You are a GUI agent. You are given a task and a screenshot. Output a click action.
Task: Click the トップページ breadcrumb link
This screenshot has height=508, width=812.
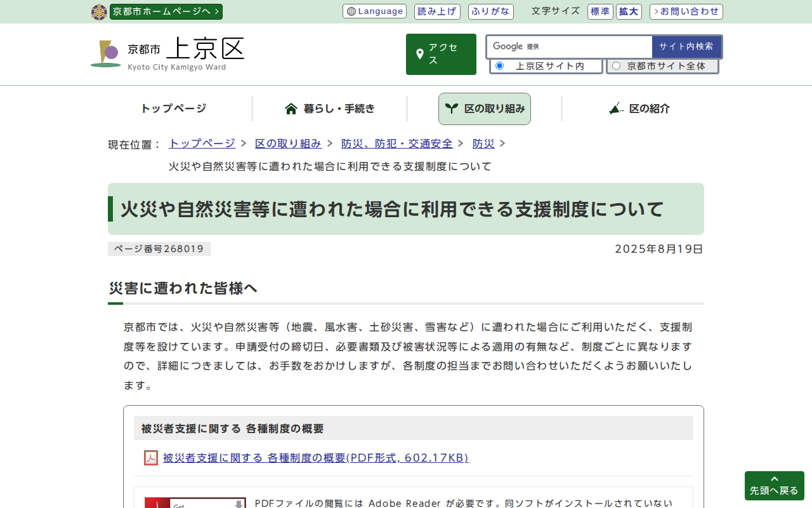click(202, 144)
